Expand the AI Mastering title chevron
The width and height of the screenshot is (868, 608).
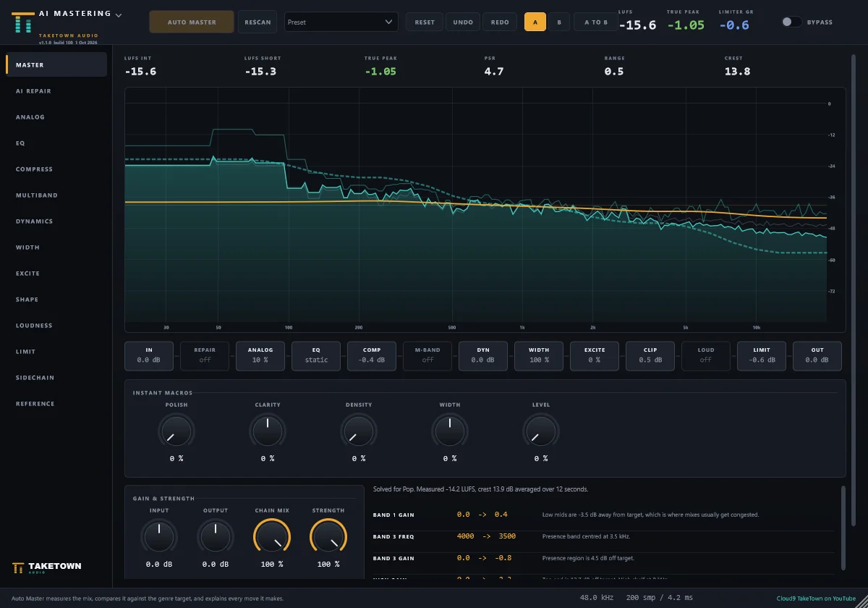point(119,14)
